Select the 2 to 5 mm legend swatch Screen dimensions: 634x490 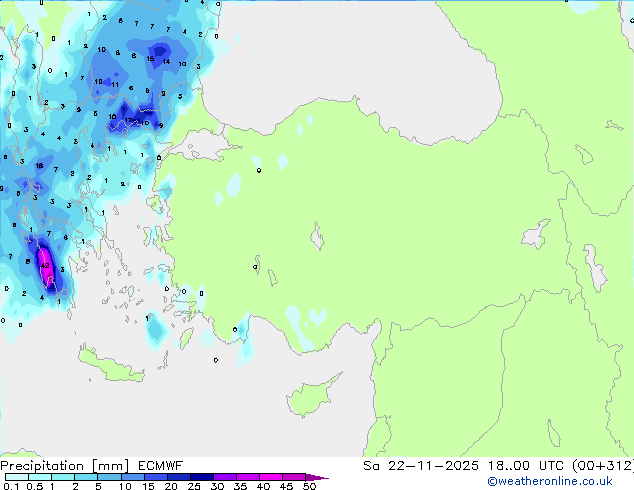86,477
